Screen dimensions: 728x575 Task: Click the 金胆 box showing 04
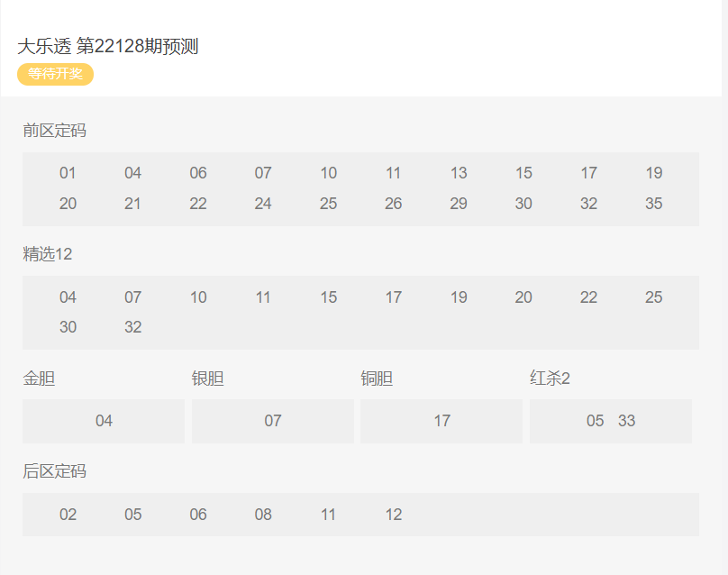click(104, 421)
